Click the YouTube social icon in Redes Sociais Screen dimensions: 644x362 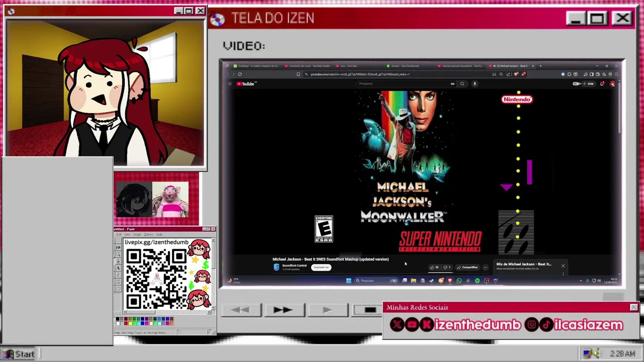(412, 325)
